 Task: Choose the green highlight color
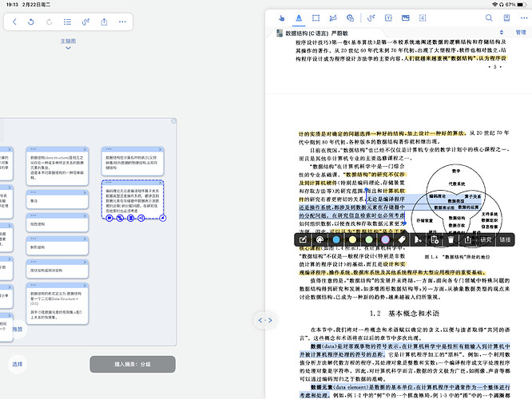pos(369,239)
